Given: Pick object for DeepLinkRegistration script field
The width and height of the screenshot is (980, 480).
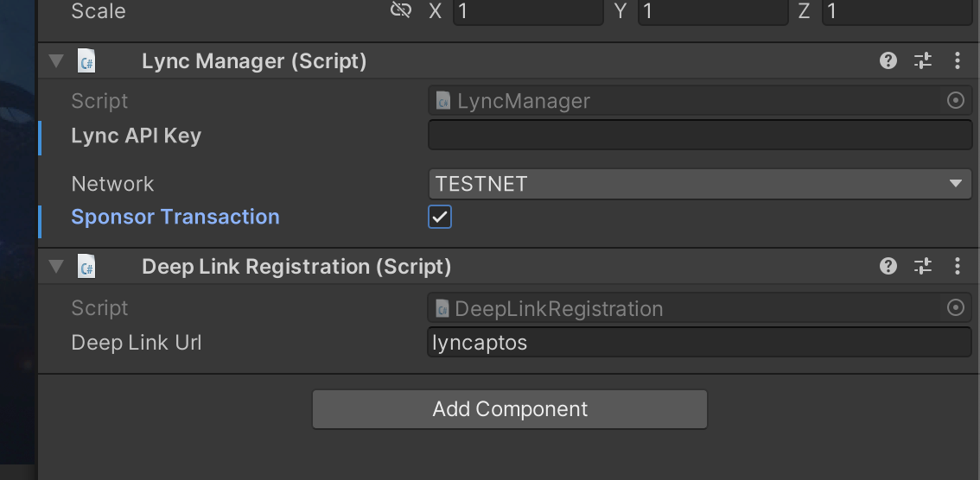Looking at the screenshot, I should click(956, 307).
